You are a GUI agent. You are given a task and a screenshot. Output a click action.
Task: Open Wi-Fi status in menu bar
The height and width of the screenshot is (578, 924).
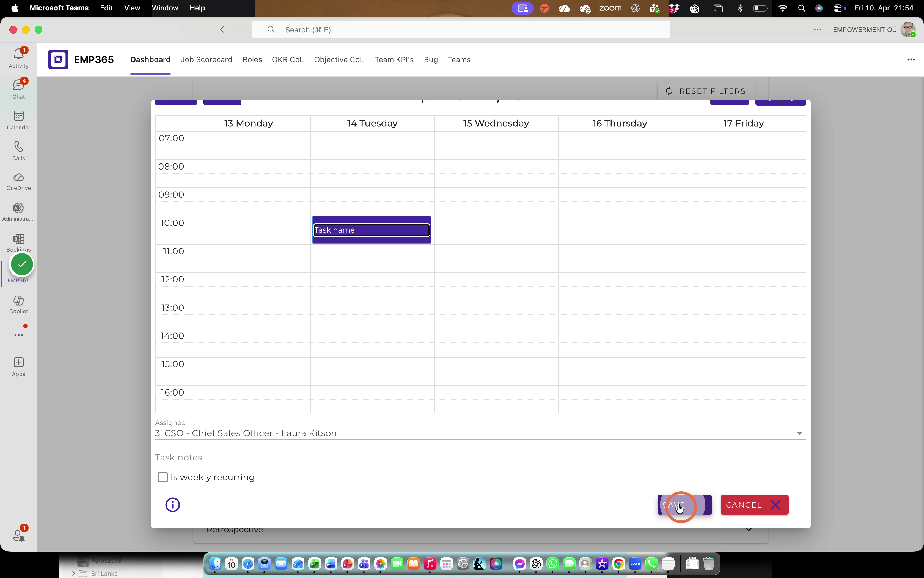pos(782,8)
